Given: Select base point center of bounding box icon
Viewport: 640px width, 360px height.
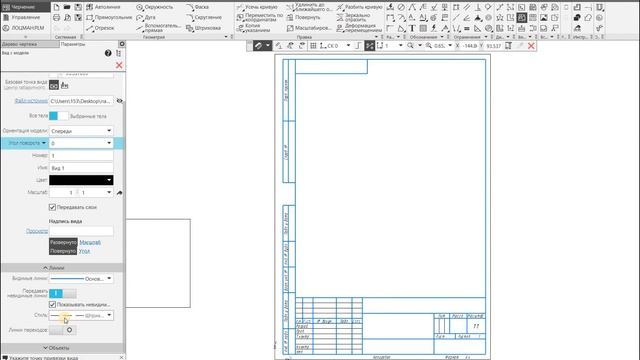Looking at the screenshot, I should (54, 85).
